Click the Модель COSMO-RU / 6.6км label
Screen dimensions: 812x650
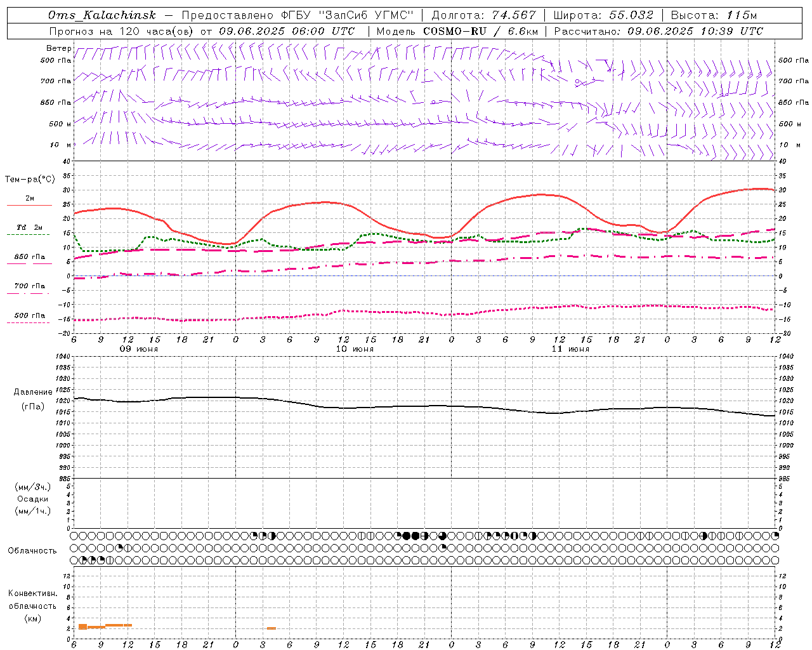coord(457,31)
